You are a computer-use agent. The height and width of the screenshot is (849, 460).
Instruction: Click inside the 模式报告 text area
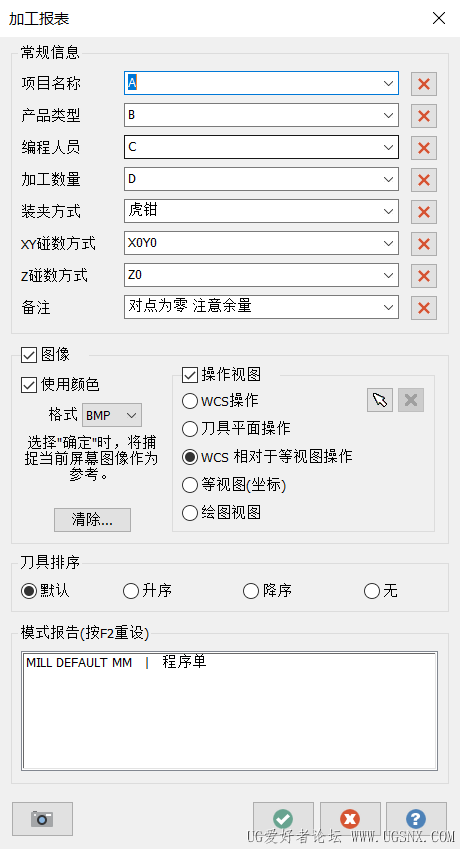pyautogui.click(x=229, y=710)
